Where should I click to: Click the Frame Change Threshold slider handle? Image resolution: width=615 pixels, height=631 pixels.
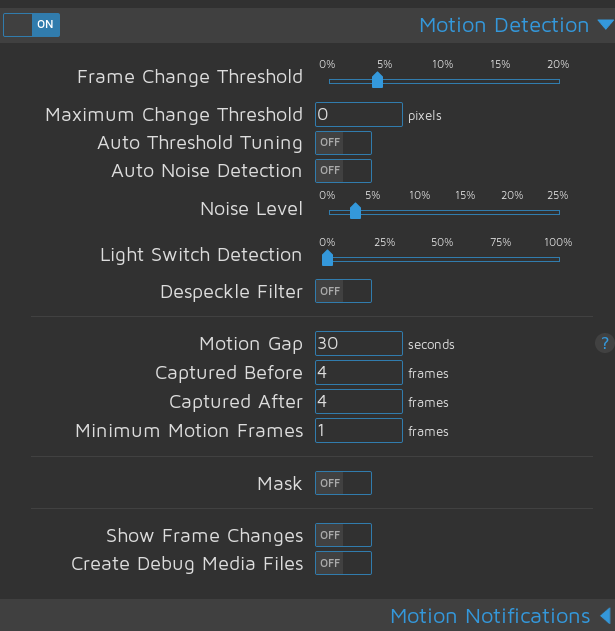tap(377, 80)
